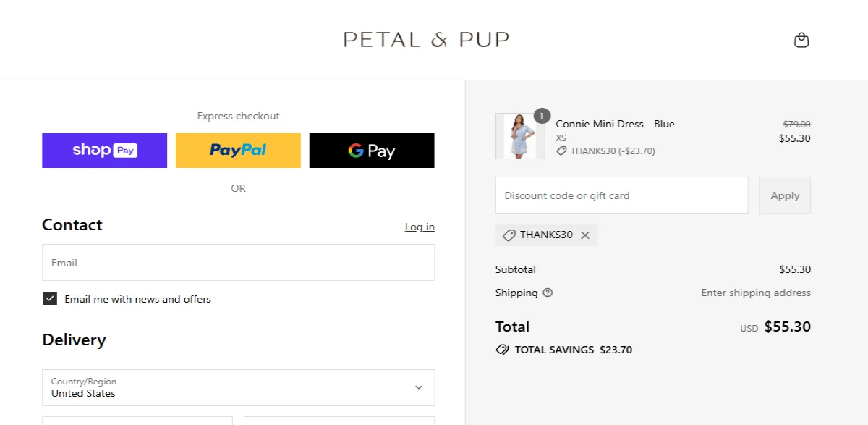Viewport: 868px width, 425px height.
Task: Click the Connie Mini Dress product thumbnail
Action: 520,135
